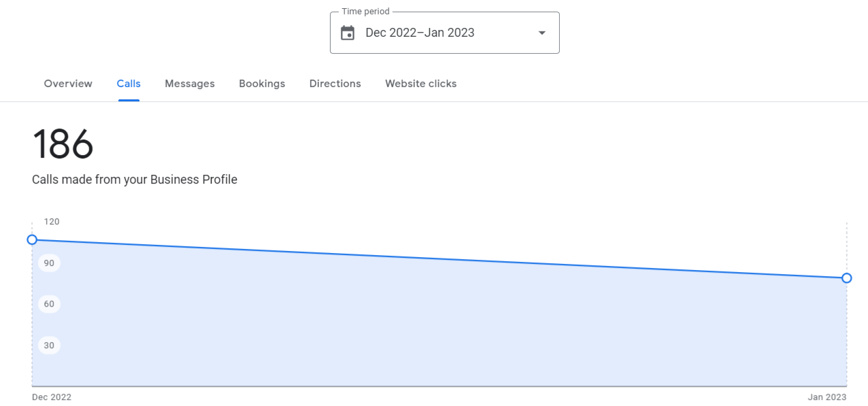Click the 90 y-axis label
This screenshot has width=868, height=406.
point(49,263)
